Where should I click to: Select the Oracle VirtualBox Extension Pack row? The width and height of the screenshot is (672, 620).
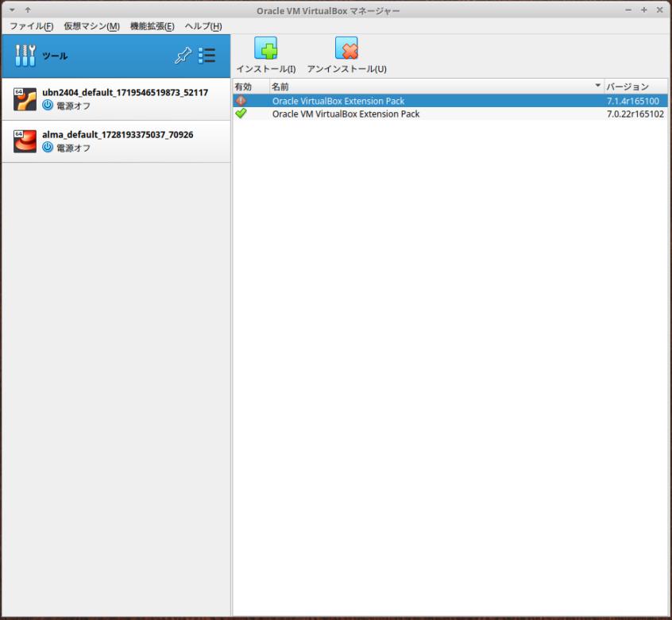(450, 101)
